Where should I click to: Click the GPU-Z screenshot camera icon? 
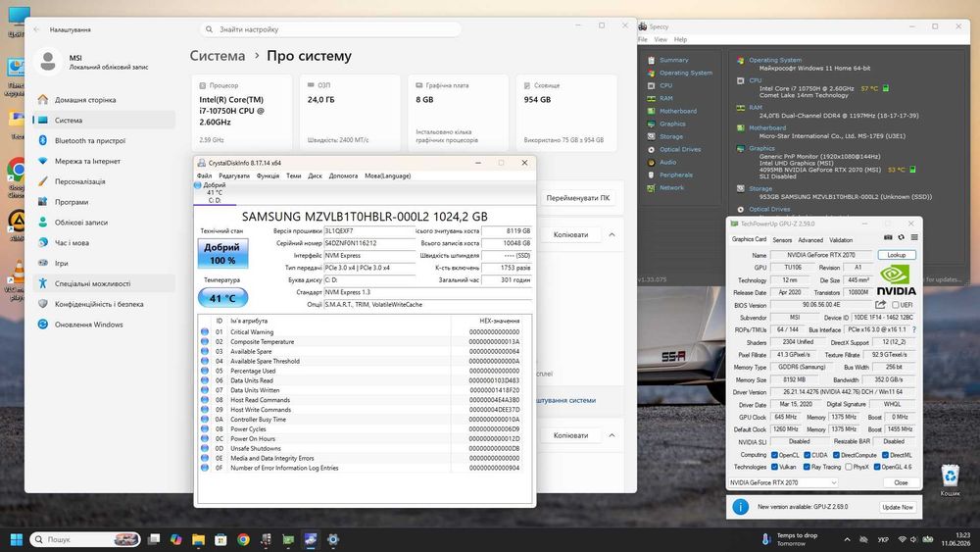pyautogui.click(x=888, y=237)
